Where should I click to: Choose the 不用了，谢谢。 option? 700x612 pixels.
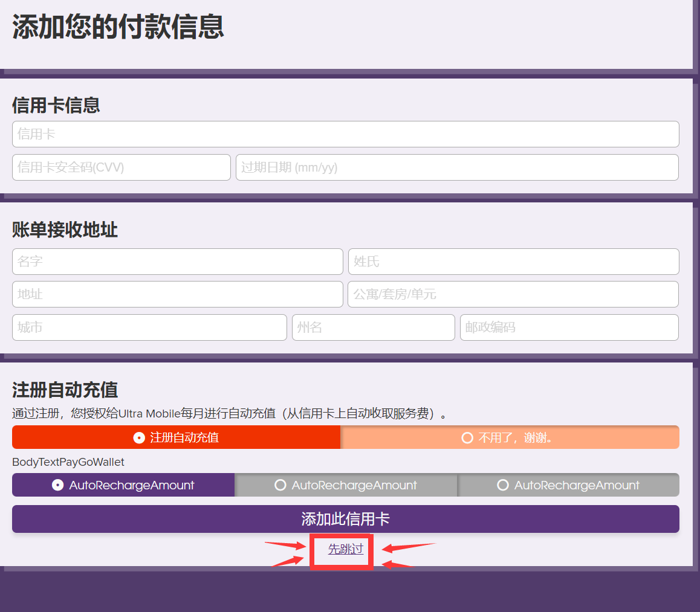coord(510,437)
